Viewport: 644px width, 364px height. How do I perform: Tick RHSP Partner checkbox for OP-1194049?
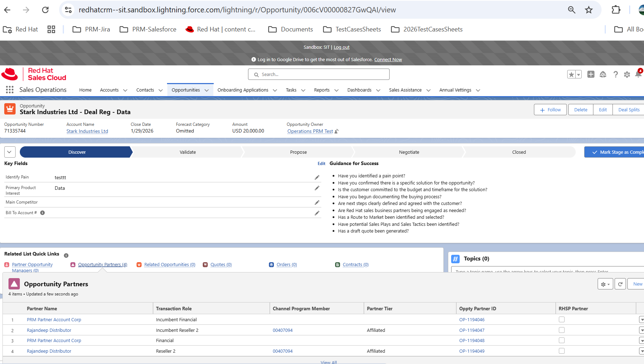point(562,351)
